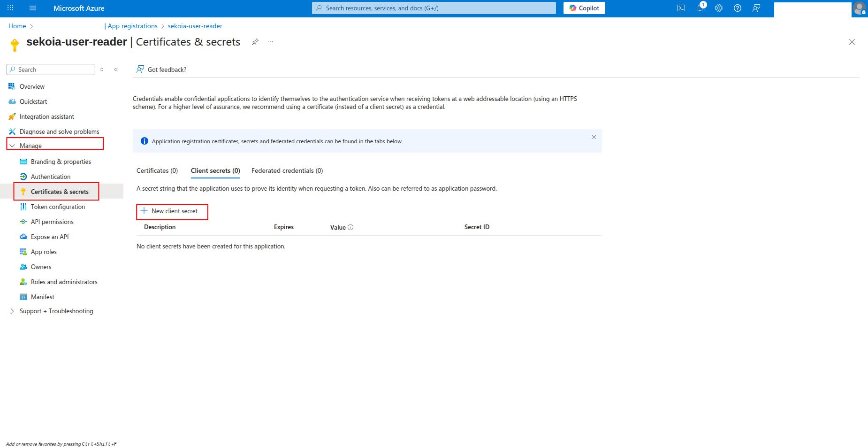This screenshot has height=448, width=868.
Task: Collapse the sidebar with double chevron
Action: 116,70
